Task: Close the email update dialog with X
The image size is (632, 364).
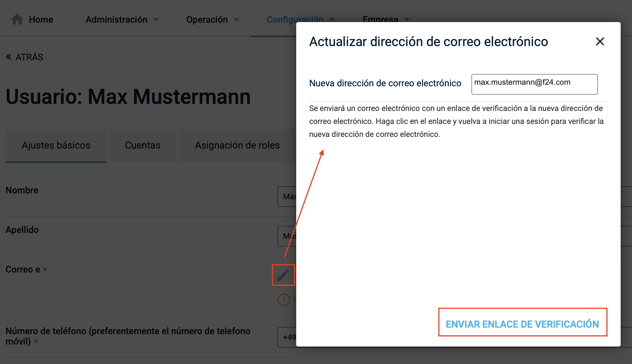Action: (x=600, y=42)
